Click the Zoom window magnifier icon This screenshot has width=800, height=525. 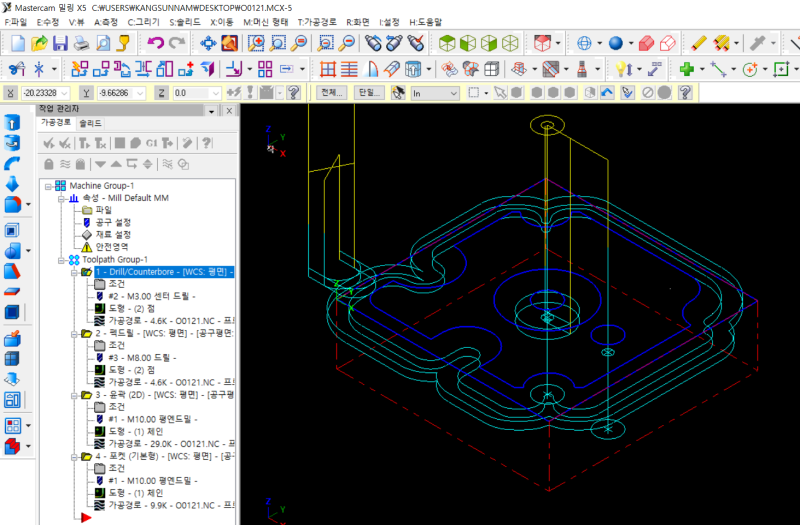coord(256,43)
